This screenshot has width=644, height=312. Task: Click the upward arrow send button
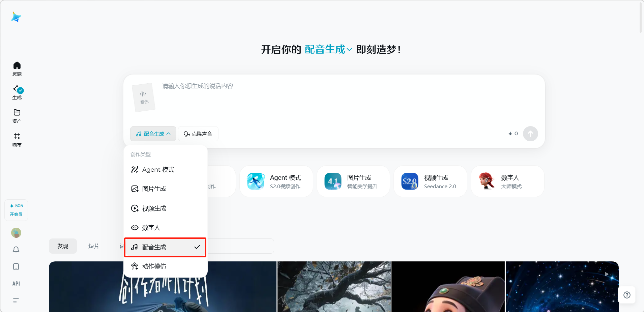[530, 134]
